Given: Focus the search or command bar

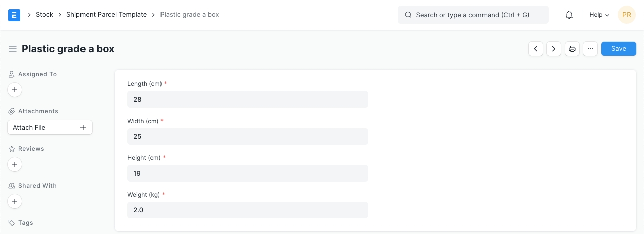Looking at the screenshot, I should tap(473, 15).
